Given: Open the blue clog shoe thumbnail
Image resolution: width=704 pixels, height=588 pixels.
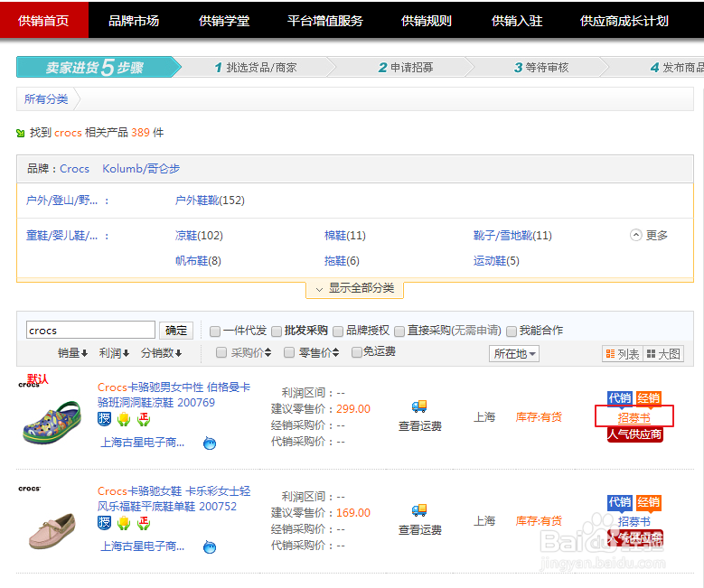Looking at the screenshot, I should [52, 422].
